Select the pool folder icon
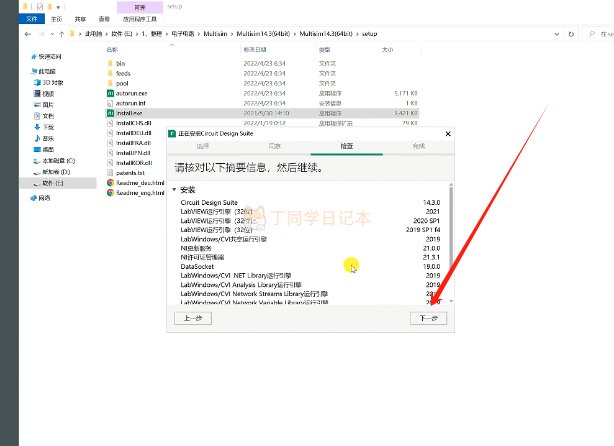Screen dimensions: 614x446 (x=110, y=83)
